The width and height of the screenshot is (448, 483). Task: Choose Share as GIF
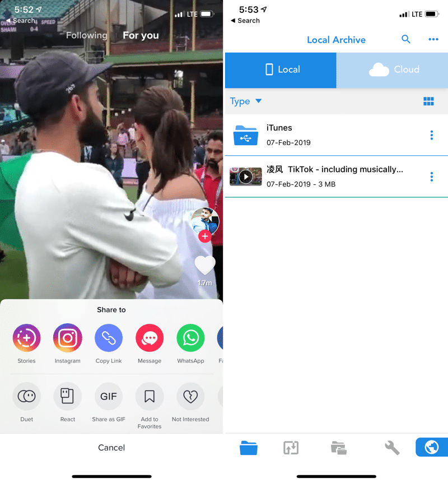click(x=109, y=397)
